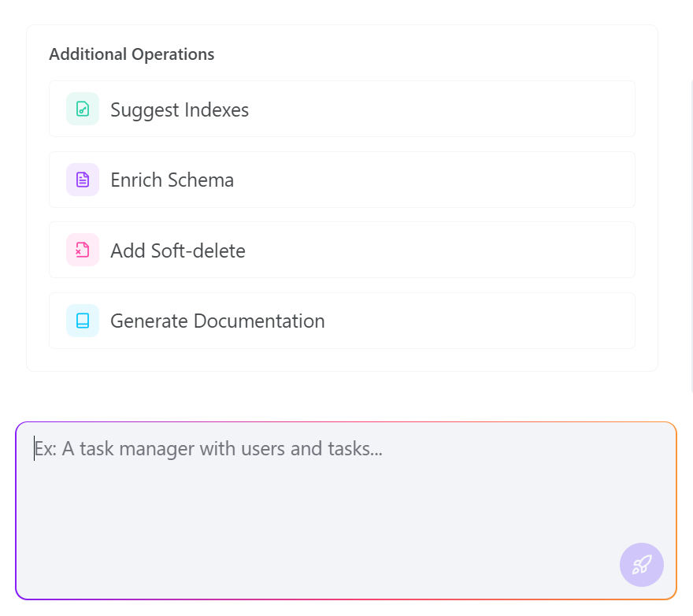
Task: Run the Enrich Schema operation
Action: (x=342, y=179)
